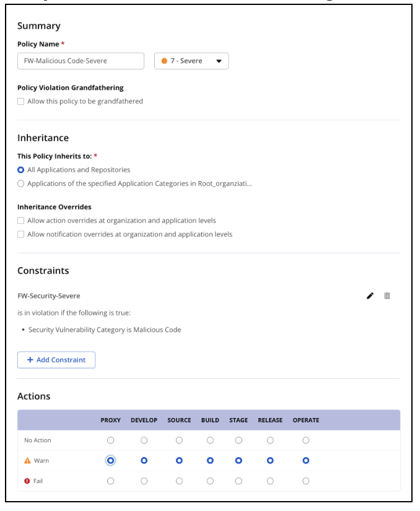Set No Action for SOURCE stage
420x511 pixels.
click(x=179, y=440)
